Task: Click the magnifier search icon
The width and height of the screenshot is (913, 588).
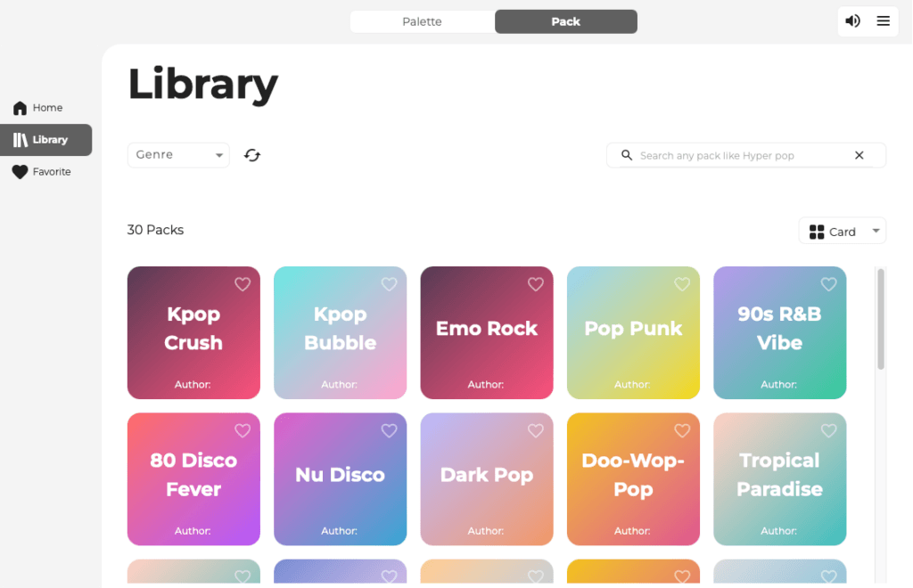Action: pos(627,155)
